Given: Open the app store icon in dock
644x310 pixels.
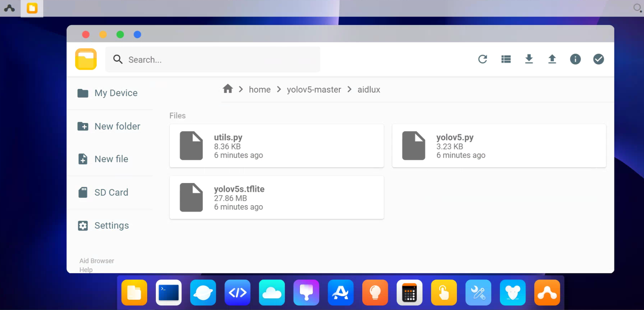Looking at the screenshot, I should tap(341, 293).
